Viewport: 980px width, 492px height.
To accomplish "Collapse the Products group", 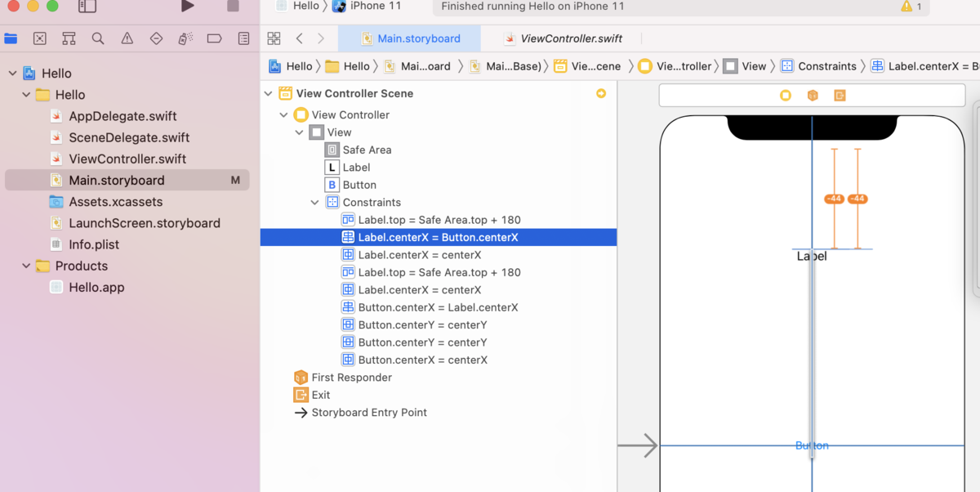I will 26,266.
